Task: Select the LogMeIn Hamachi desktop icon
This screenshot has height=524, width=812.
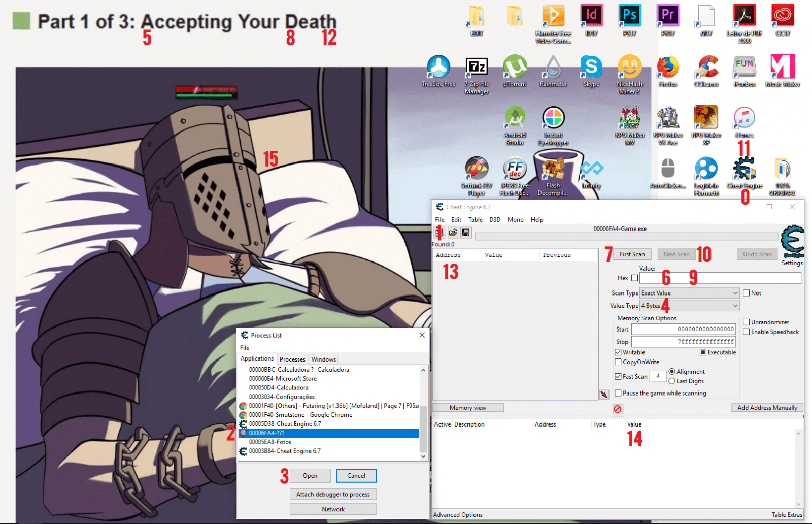Action: click(706, 176)
